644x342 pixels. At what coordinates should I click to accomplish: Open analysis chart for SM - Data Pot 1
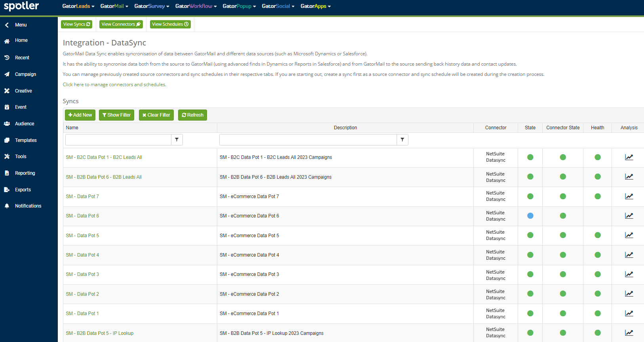629,314
